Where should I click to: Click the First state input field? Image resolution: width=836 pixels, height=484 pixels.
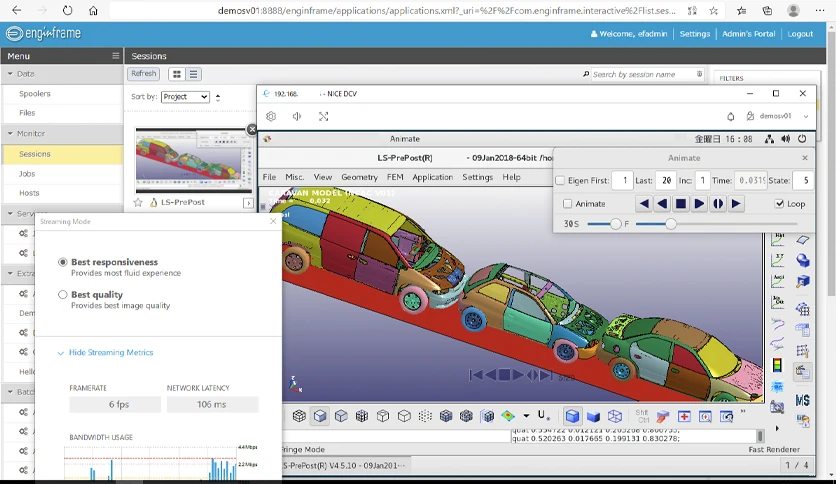622,181
